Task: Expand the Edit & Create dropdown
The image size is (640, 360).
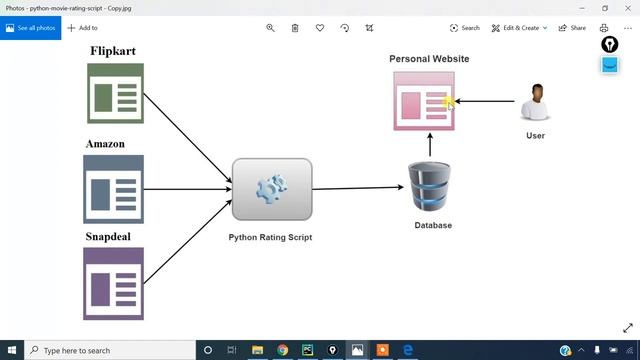Action: point(519,28)
